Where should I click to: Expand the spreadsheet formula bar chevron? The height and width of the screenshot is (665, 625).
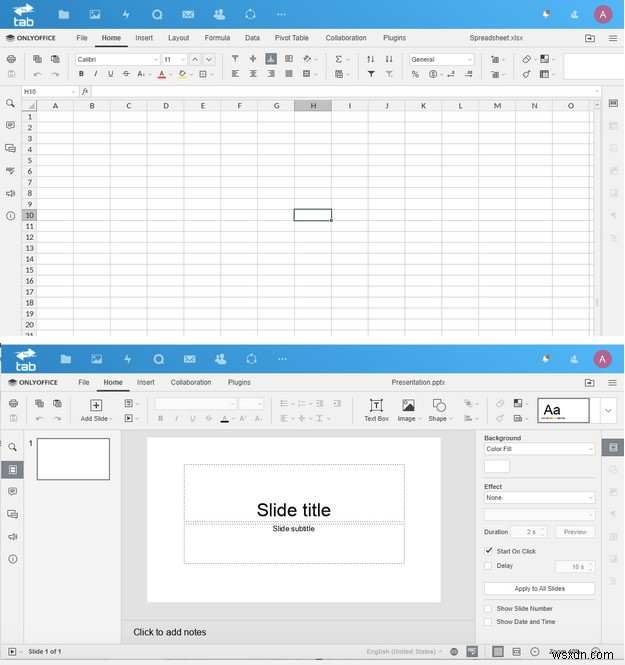point(597,91)
